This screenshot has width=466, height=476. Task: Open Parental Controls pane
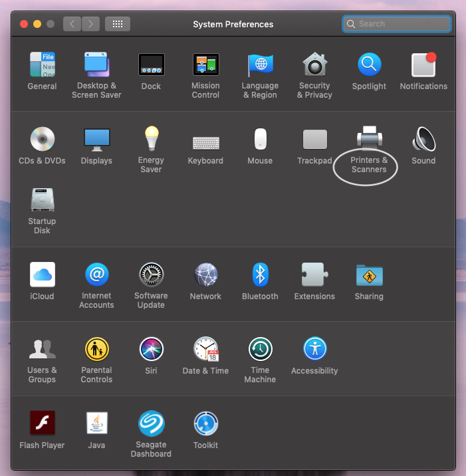[96, 349]
